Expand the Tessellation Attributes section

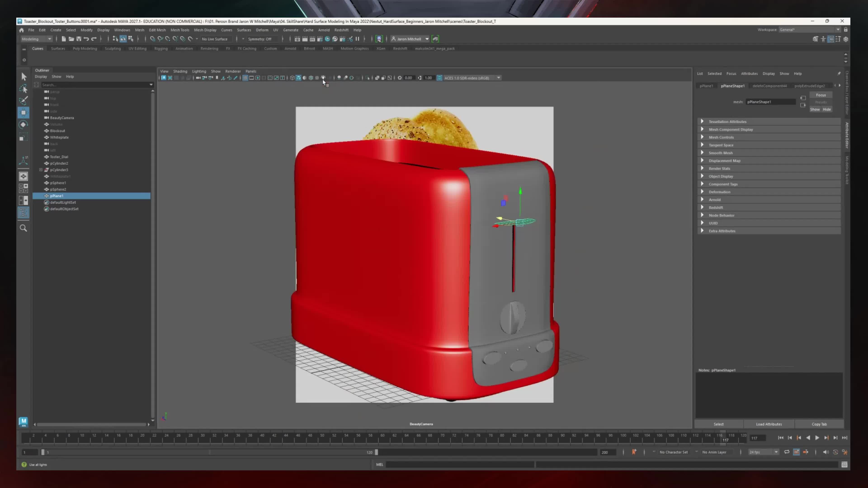pyautogui.click(x=769, y=122)
